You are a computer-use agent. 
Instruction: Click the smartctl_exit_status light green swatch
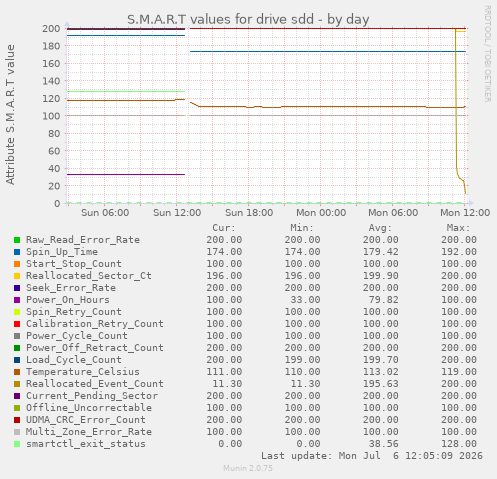click(x=17, y=444)
